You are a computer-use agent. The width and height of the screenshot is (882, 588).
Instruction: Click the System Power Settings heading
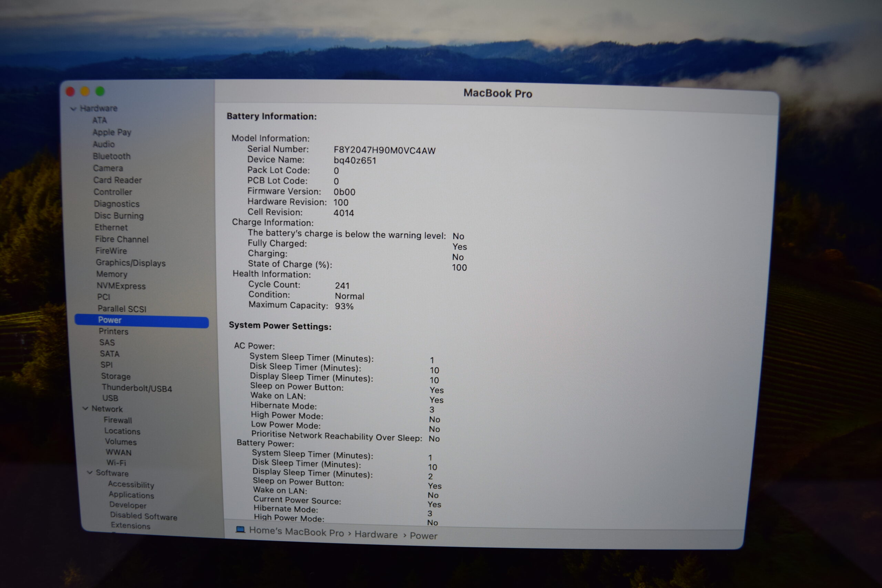(280, 326)
